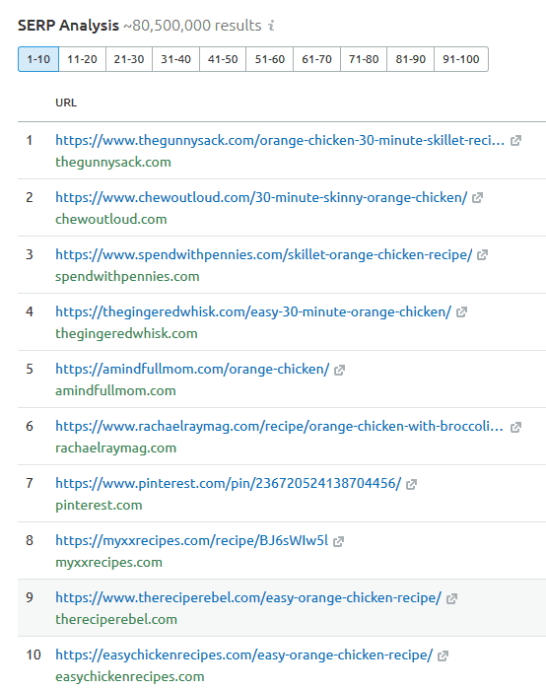Screen dimensions: 546x689
Task: Open external link icon for thereciperebel.com URL
Action: click(452, 598)
